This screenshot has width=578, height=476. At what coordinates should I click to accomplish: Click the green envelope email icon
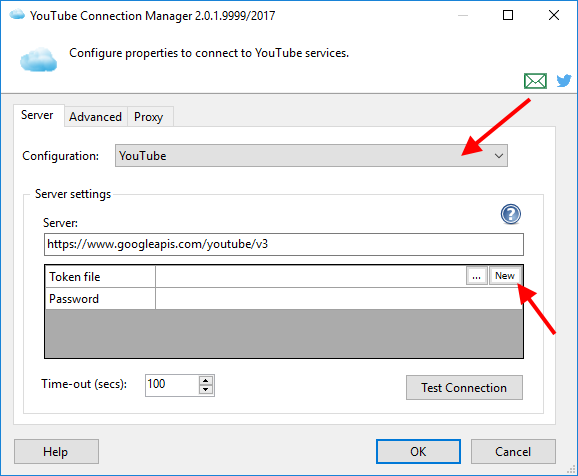(535, 81)
